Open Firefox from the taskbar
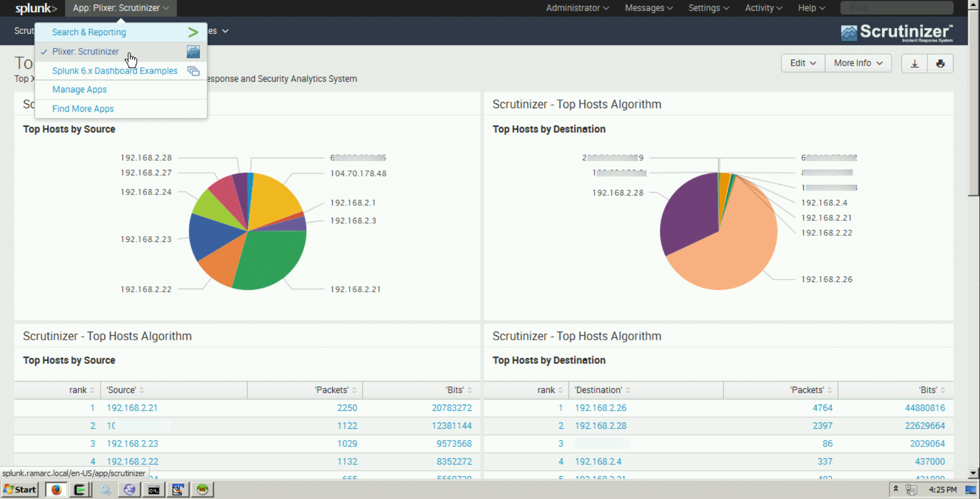This screenshot has height=499, width=980. point(56,490)
